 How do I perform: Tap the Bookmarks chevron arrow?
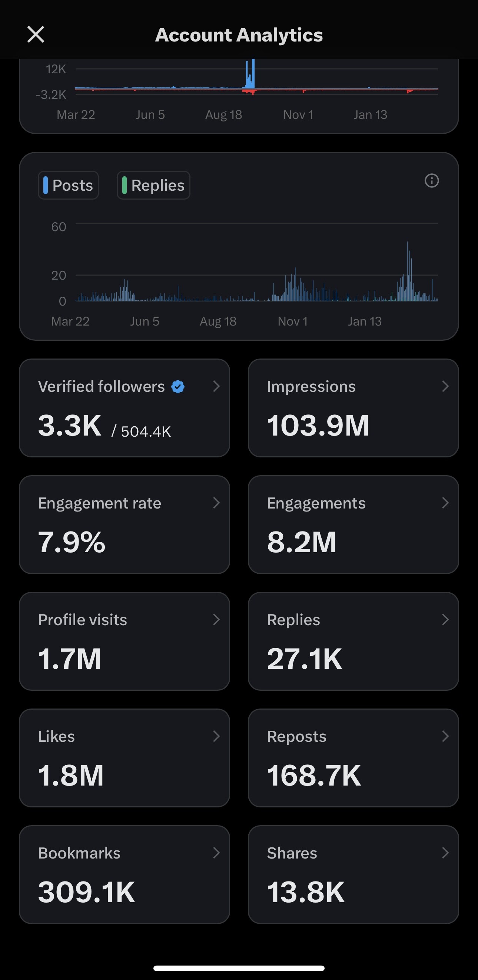coord(216,853)
